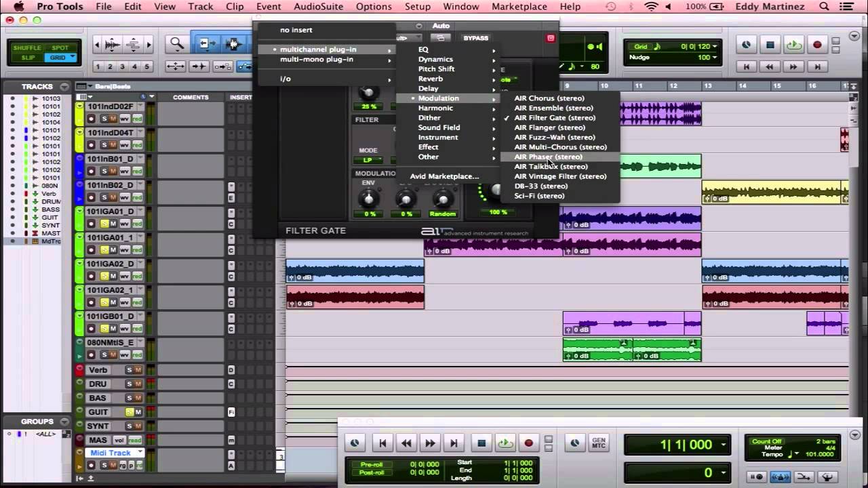Click the Wi-Fi icon in the menu bar
The width and height of the screenshot is (868, 488).
pyautogui.click(x=651, y=7)
